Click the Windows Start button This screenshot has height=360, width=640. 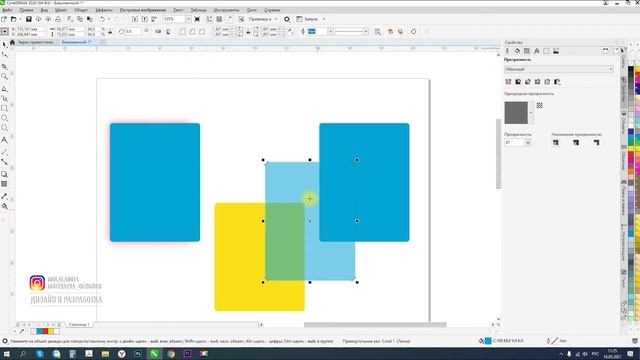pyautogui.click(x=7, y=354)
